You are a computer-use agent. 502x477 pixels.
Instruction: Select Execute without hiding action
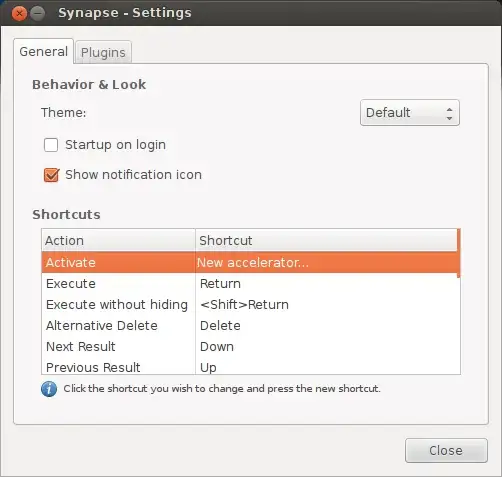117,305
